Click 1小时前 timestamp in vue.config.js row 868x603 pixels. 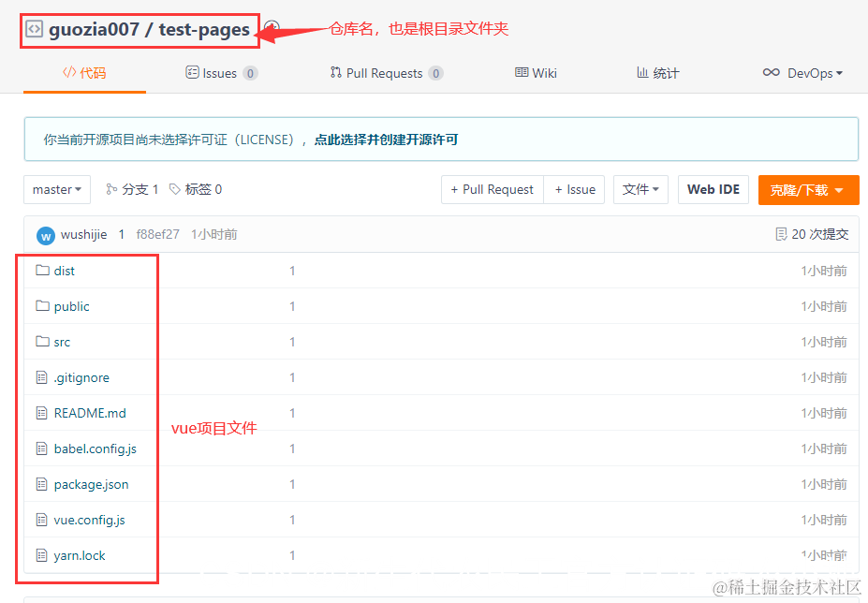coord(824,520)
